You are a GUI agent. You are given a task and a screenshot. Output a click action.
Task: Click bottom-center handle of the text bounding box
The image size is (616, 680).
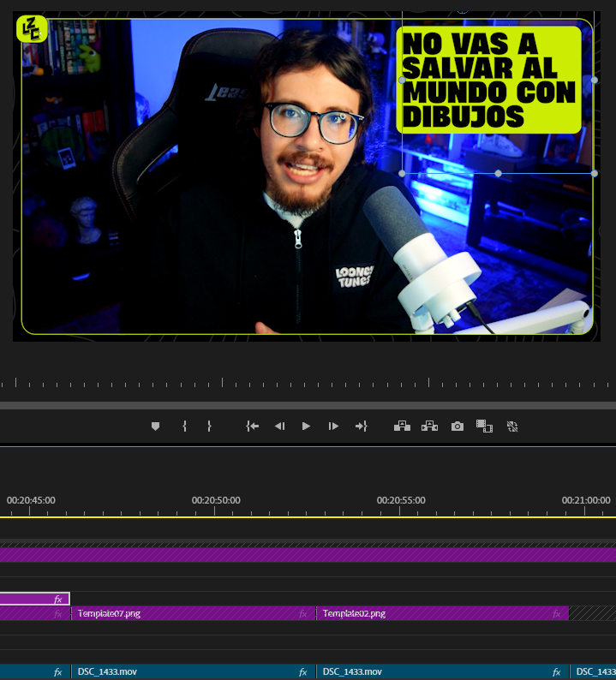[x=498, y=174]
